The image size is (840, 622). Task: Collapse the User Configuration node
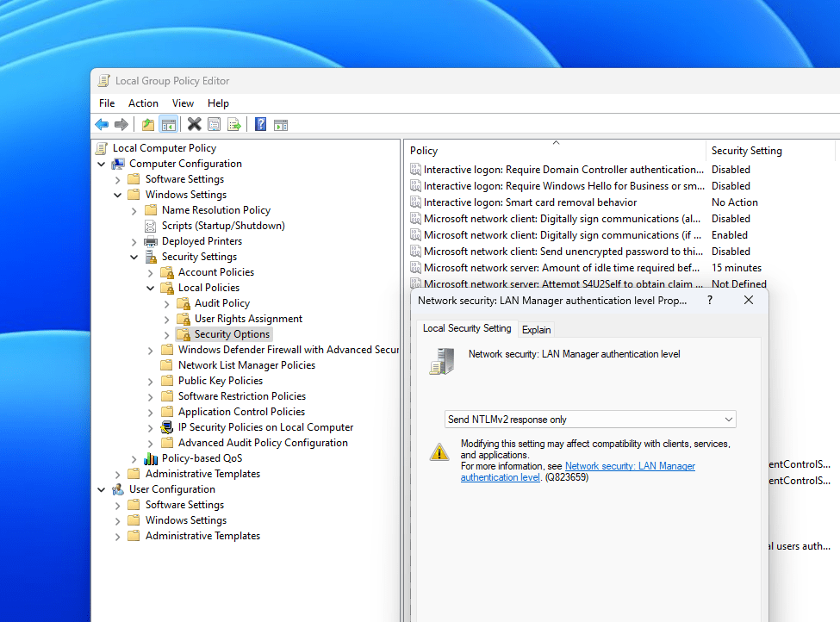[x=102, y=489]
